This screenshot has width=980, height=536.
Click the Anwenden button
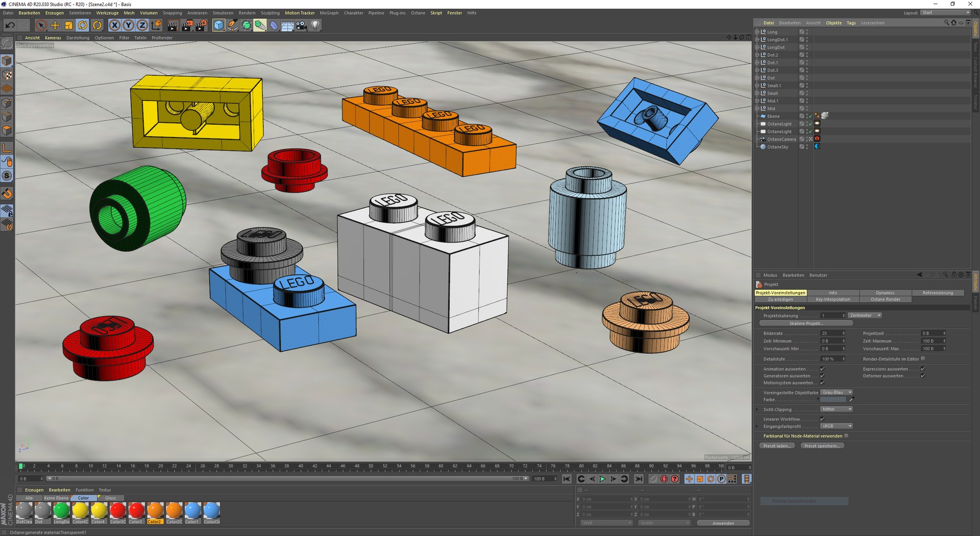coord(723,523)
